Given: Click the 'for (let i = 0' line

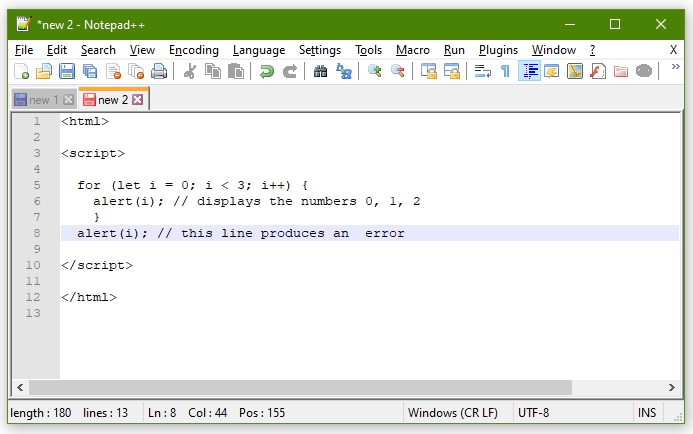Looking at the screenshot, I should [192, 185].
